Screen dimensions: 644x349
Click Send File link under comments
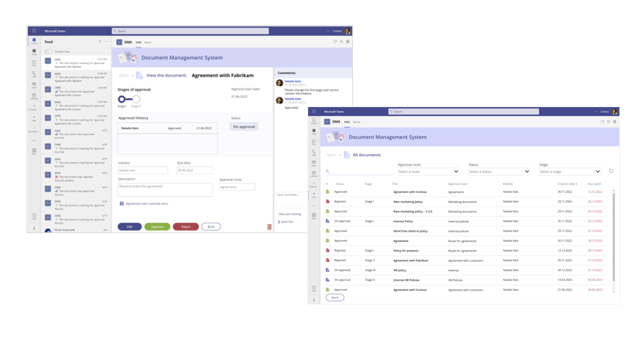(x=287, y=222)
